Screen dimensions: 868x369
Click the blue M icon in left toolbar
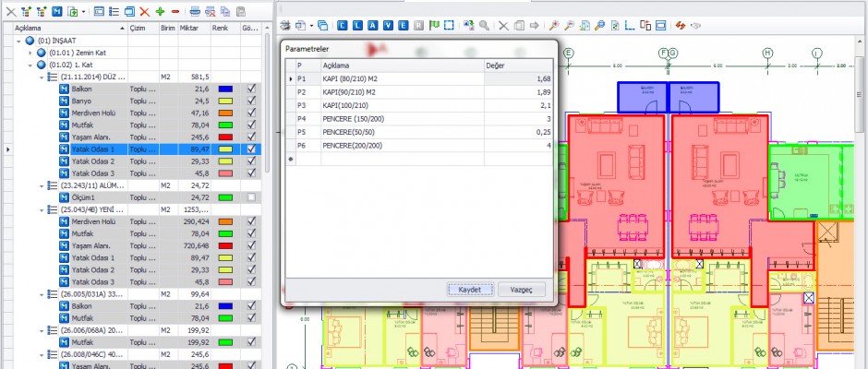[x=57, y=12]
